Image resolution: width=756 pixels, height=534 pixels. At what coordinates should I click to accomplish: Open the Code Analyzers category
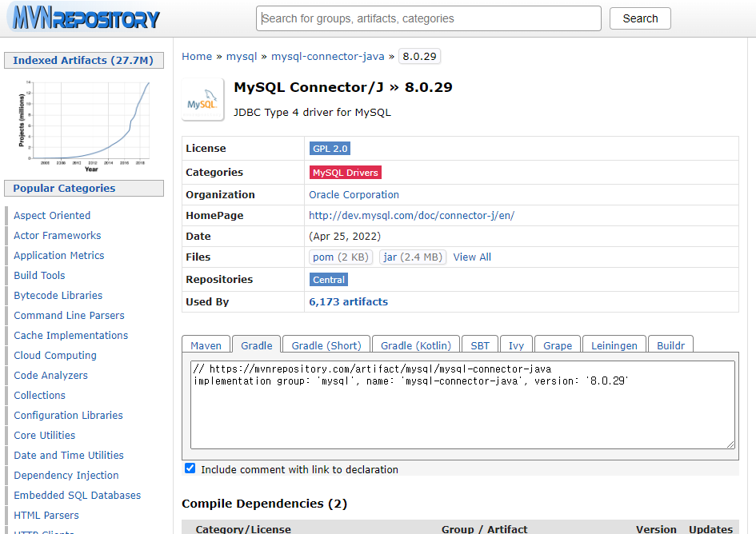coord(50,376)
